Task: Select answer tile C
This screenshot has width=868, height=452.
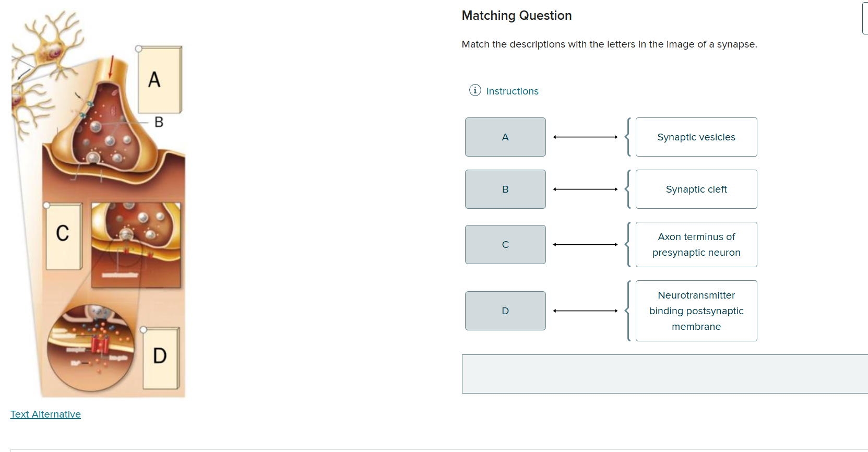Action: 505,244
